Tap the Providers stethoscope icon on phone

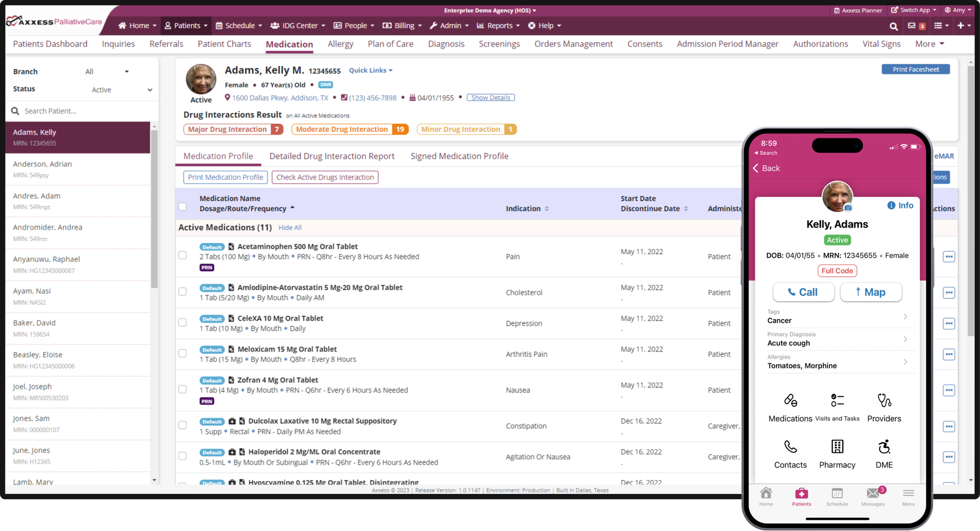pos(885,400)
